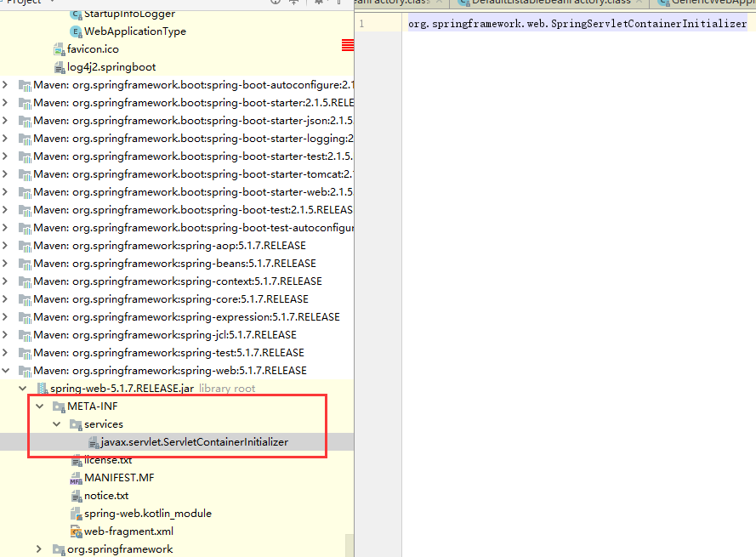Select the StartupInfoLogger class name

tap(130, 14)
